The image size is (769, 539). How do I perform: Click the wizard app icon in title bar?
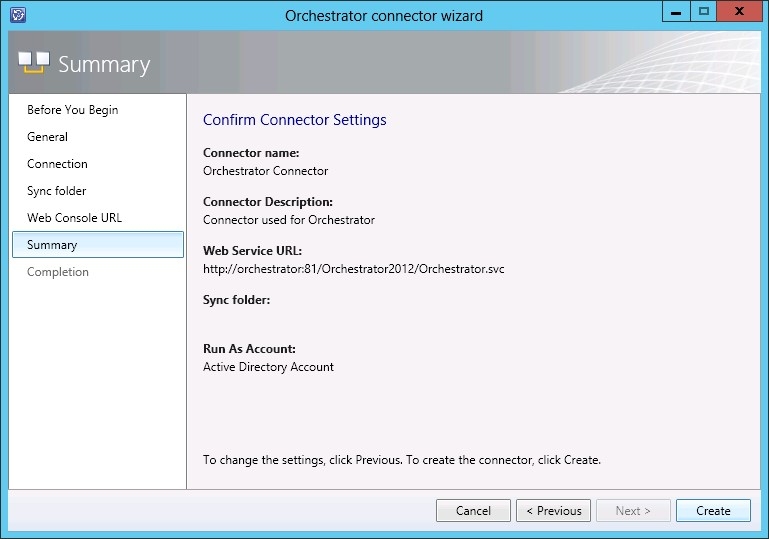coord(18,15)
